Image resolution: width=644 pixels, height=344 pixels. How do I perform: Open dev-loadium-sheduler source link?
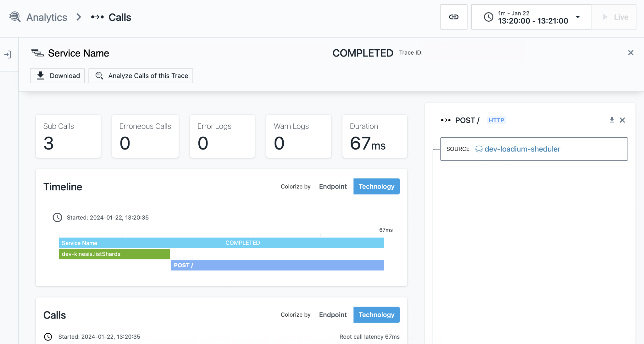click(522, 149)
